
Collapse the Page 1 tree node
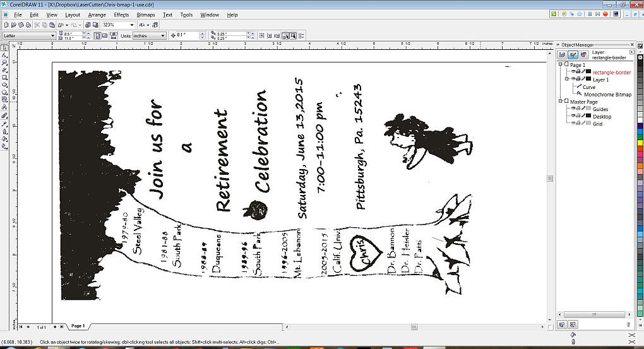click(x=560, y=65)
